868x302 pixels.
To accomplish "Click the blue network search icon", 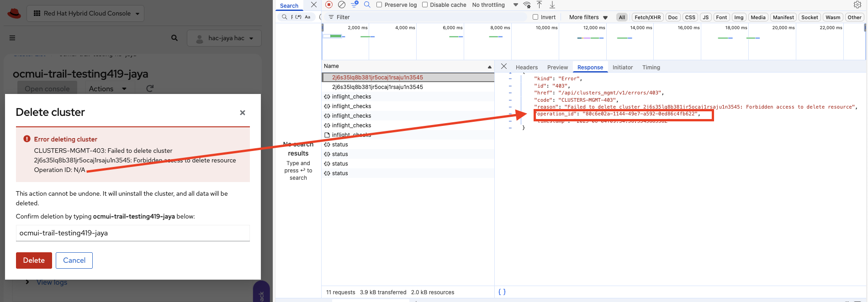I will click(367, 5).
